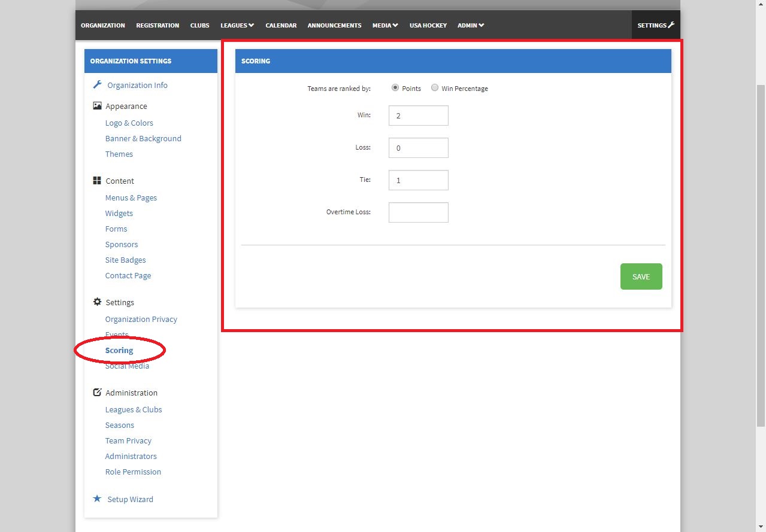
Task: Click the Settings gear icon in sidebar
Action: [x=97, y=302]
